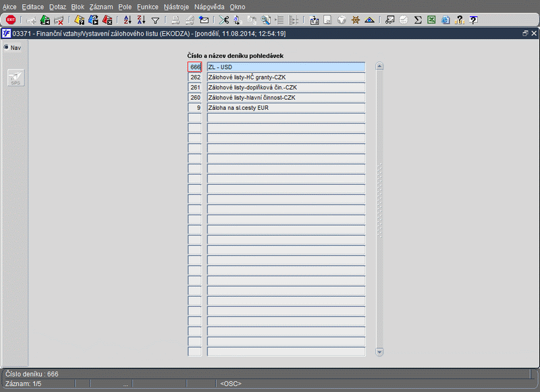
Task: Click the SPS icon in left sidebar
Action: pyautogui.click(x=16, y=78)
